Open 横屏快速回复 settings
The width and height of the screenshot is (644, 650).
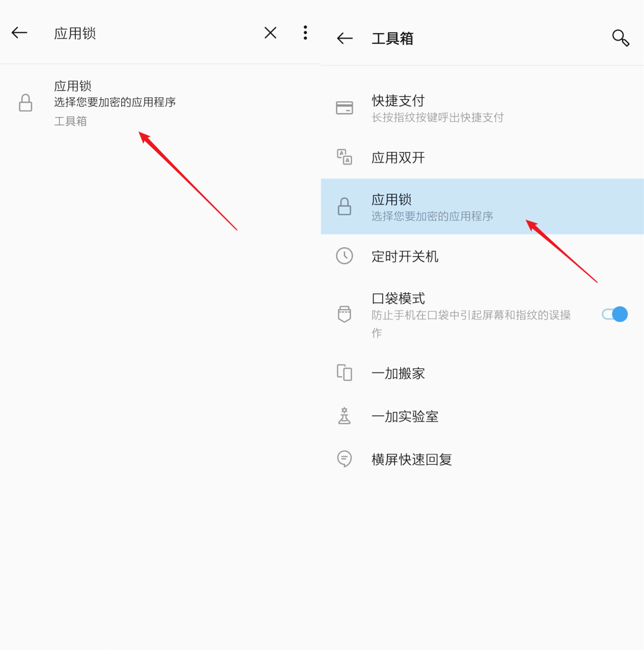482,459
